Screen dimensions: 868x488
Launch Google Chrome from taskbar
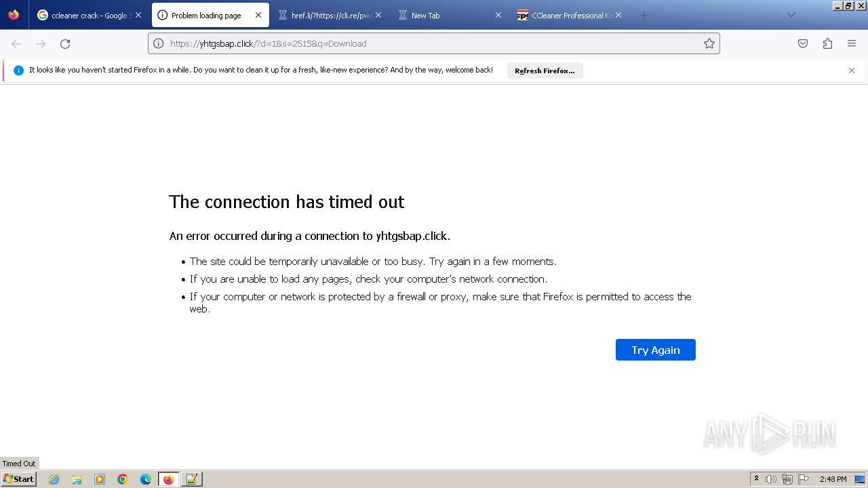[123, 479]
